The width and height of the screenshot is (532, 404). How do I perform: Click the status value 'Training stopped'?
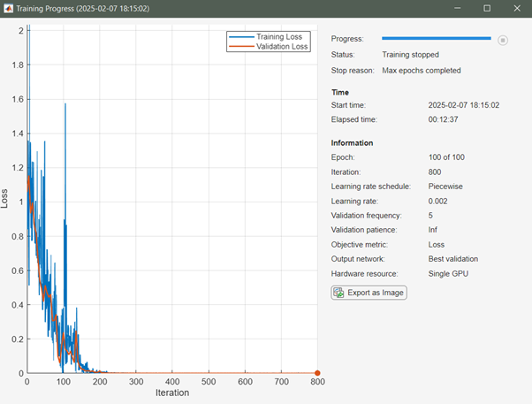pyautogui.click(x=410, y=55)
